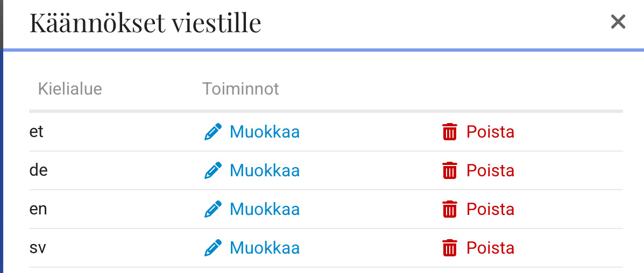644x273 pixels.
Task: Click the Poista label for en
Action: point(490,209)
